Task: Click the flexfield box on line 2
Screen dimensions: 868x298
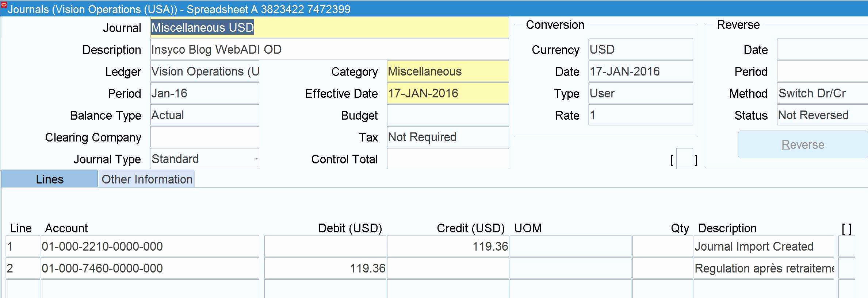Action: click(x=846, y=268)
